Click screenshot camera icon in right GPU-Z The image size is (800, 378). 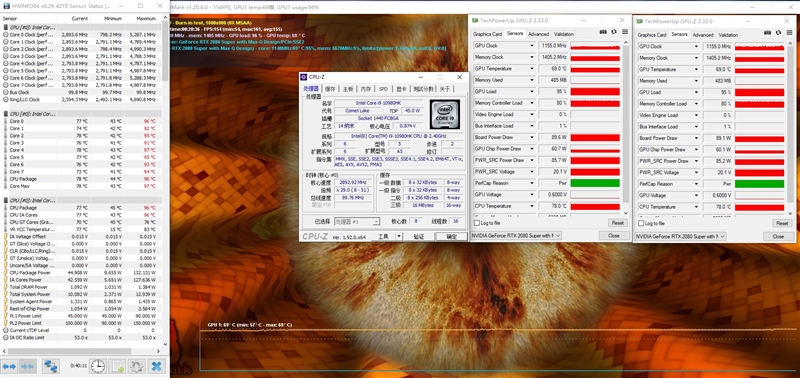[767, 33]
